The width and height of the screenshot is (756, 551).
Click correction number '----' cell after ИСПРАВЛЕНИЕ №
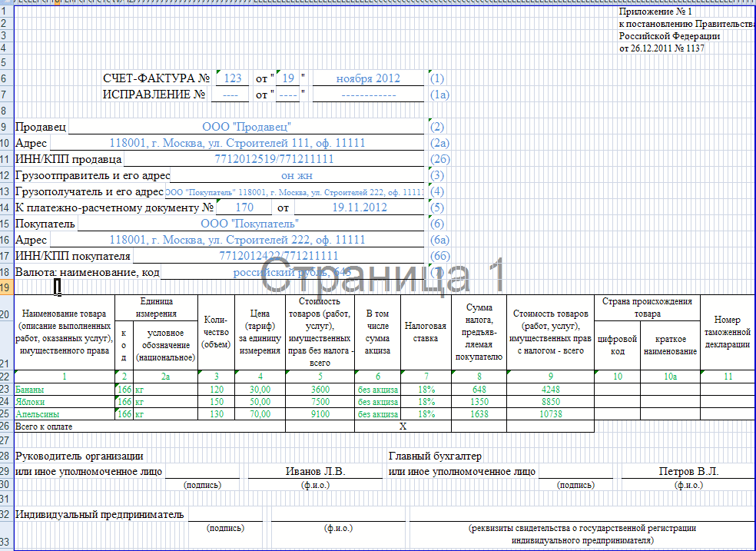tap(230, 95)
